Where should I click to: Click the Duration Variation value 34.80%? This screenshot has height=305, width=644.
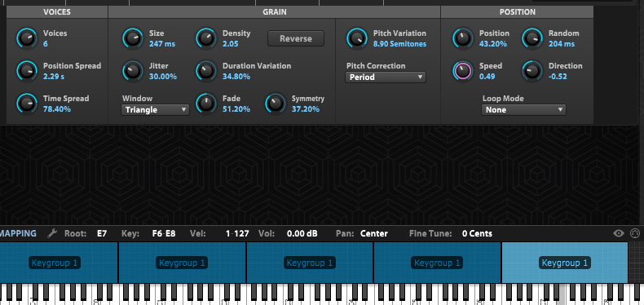(236, 77)
